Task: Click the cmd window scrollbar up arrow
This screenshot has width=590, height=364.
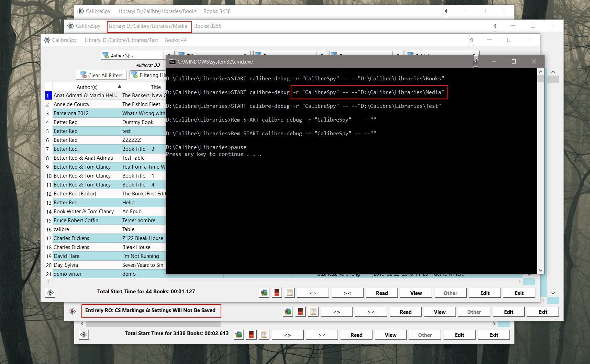Action: [x=541, y=72]
